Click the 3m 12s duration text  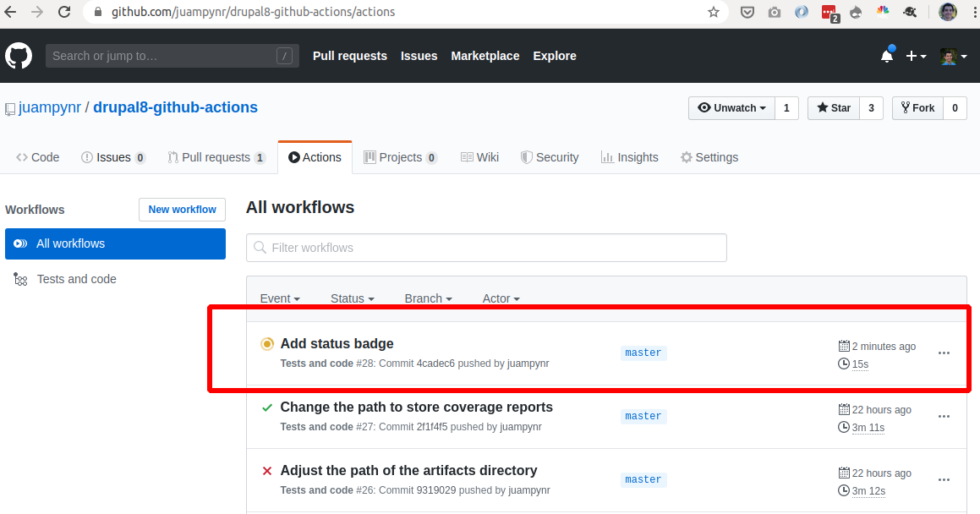click(x=868, y=491)
